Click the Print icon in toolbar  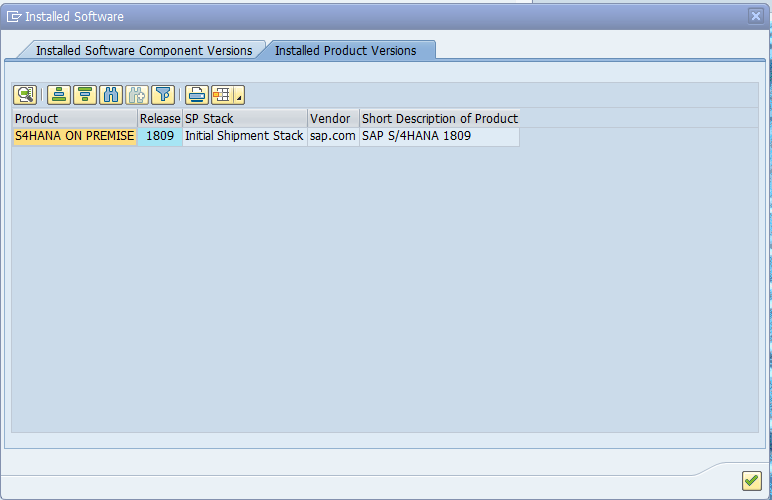[197, 95]
